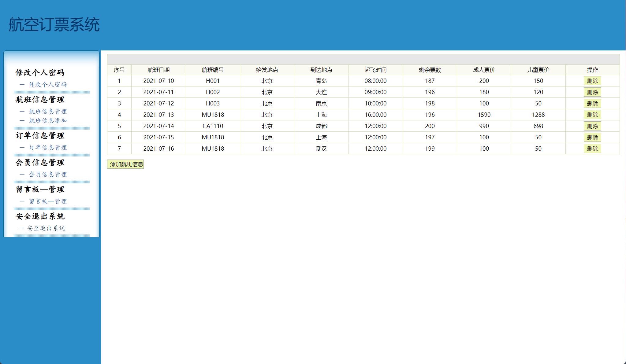The width and height of the screenshot is (626, 364).
Task: Delete the flight to 武汉
Action: (592, 149)
